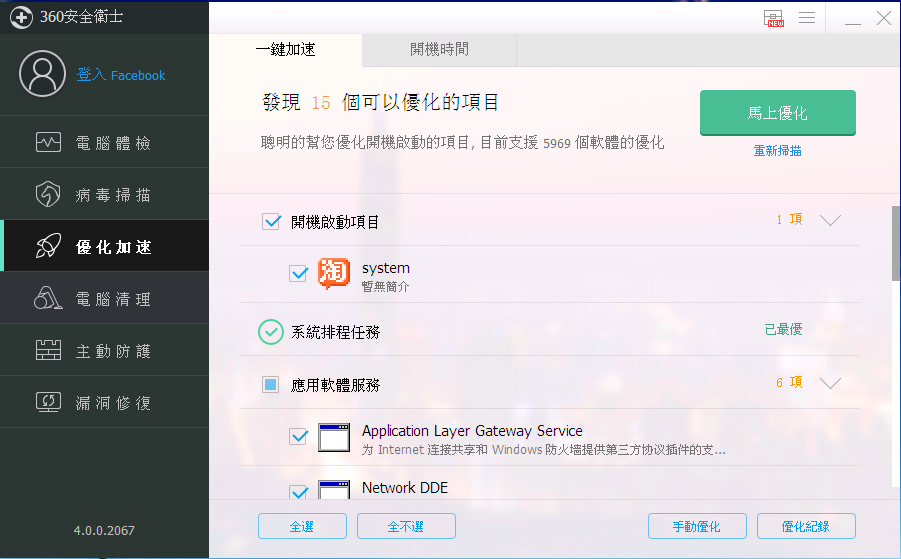Uncheck the system startup item checkbox
Image resolution: width=901 pixels, height=559 pixels.
298,273
